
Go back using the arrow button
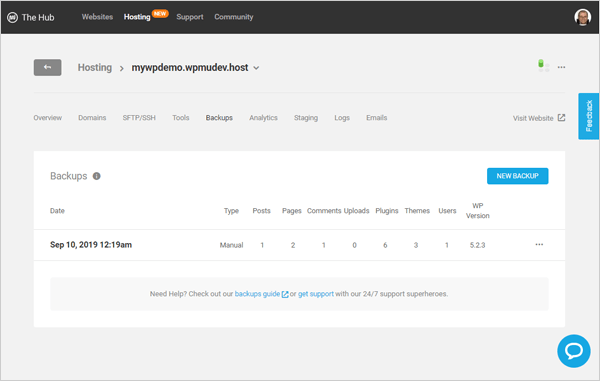coord(47,67)
